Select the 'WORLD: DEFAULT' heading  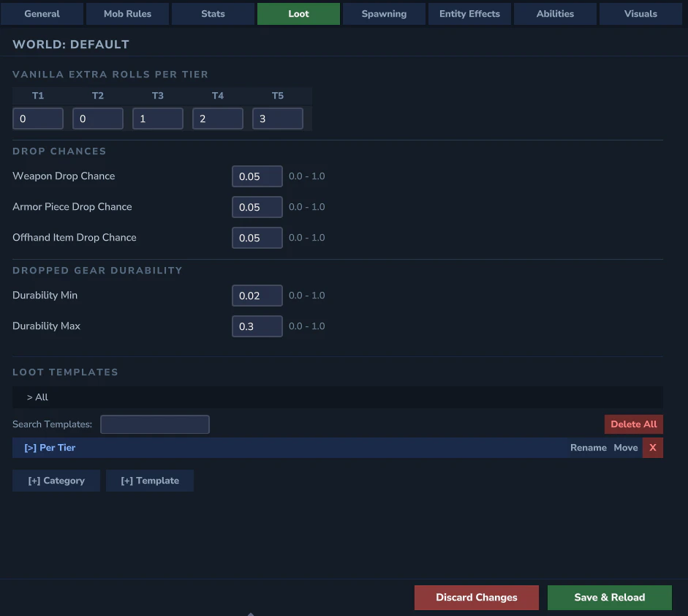pyautogui.click(x=71, y=45)
